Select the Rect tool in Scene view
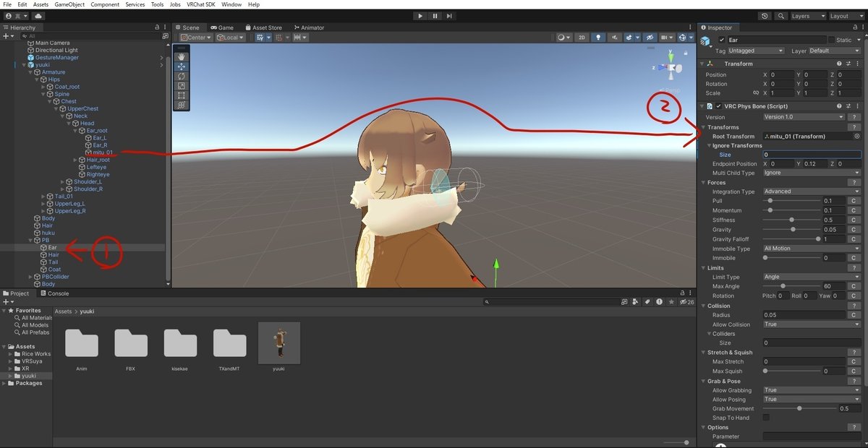 pyautogui.click(x=181, y=95)
